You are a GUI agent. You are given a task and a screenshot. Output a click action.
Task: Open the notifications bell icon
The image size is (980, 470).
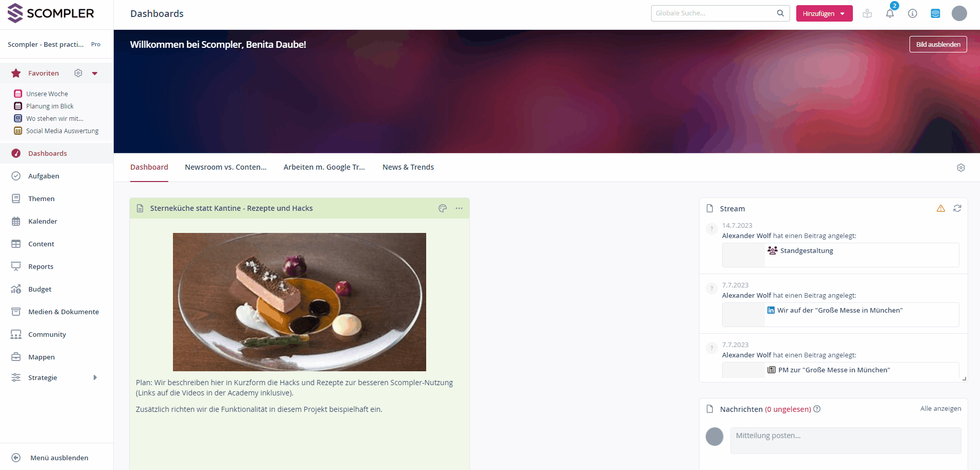tap(890, 13)
